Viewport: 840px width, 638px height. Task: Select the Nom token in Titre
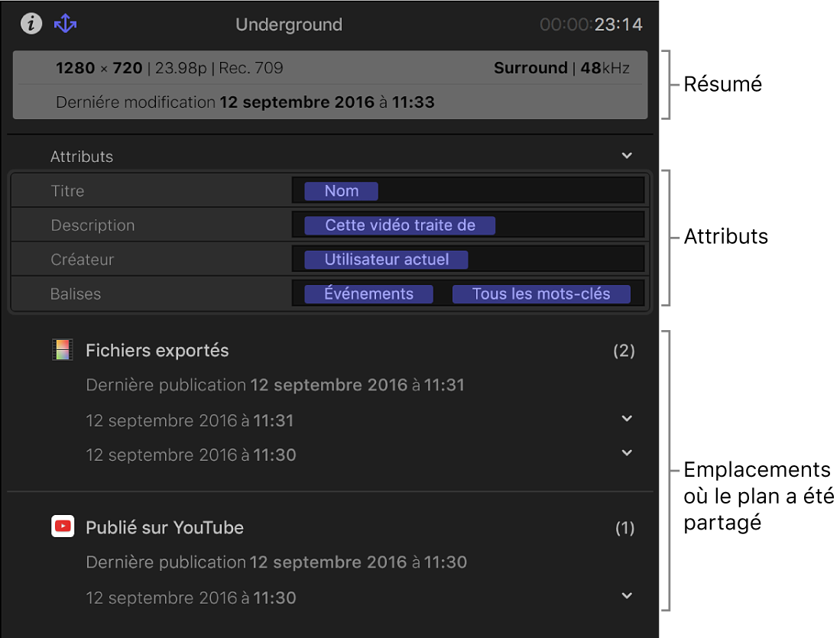coord(341,191)
